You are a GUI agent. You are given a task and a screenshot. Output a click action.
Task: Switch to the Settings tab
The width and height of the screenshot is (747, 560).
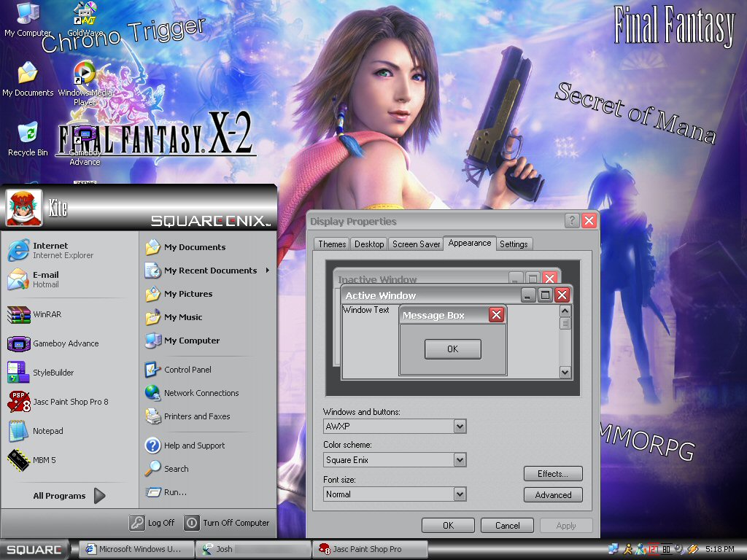pyautogui.click(x=514, y=244)
